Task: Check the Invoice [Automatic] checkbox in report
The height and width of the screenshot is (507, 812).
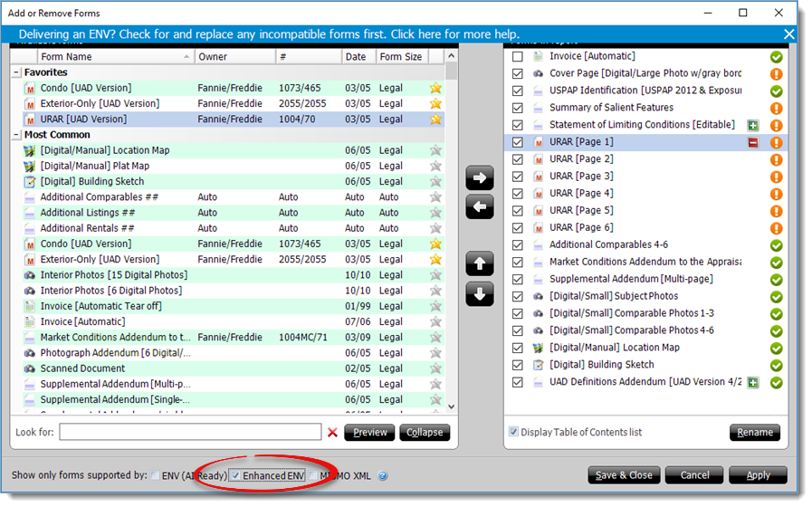Action: (x=517, y=56)
